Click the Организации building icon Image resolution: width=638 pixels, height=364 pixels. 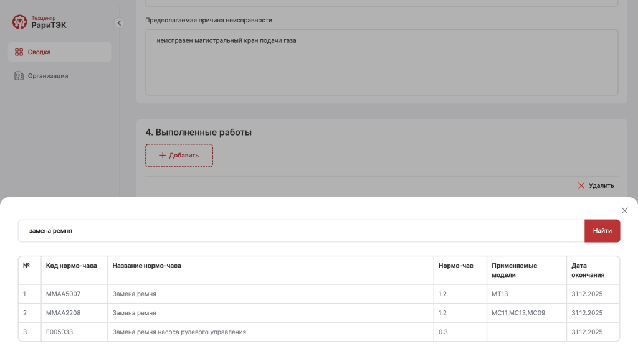[17, 75]
